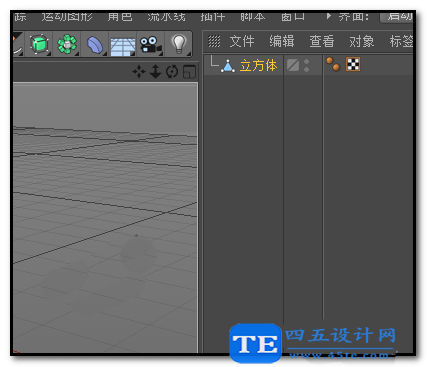Click the Object Manager grip handle icon
The height and width of the screenshot is (367, 427).
click(214, 41)
